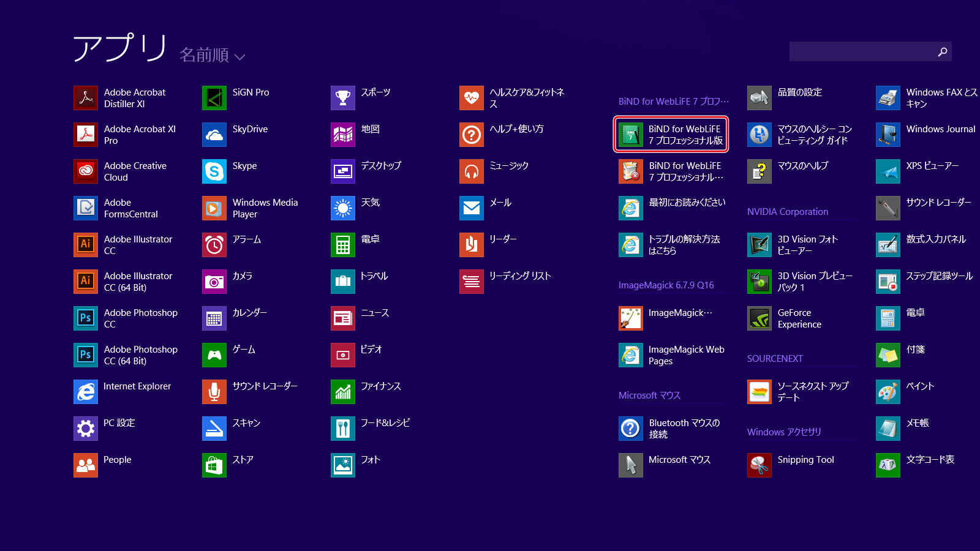The image size is (980, 551).
Task: Open Bluetooth マウスの接続 icon
Action: click(631, 429)
